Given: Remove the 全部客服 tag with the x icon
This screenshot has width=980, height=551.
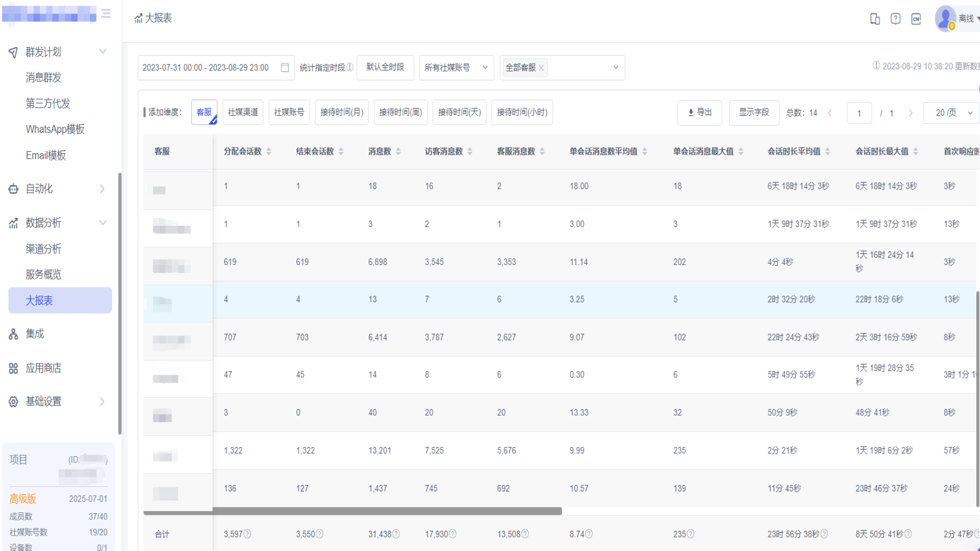Looking at the screenshot, I should 541,68.
